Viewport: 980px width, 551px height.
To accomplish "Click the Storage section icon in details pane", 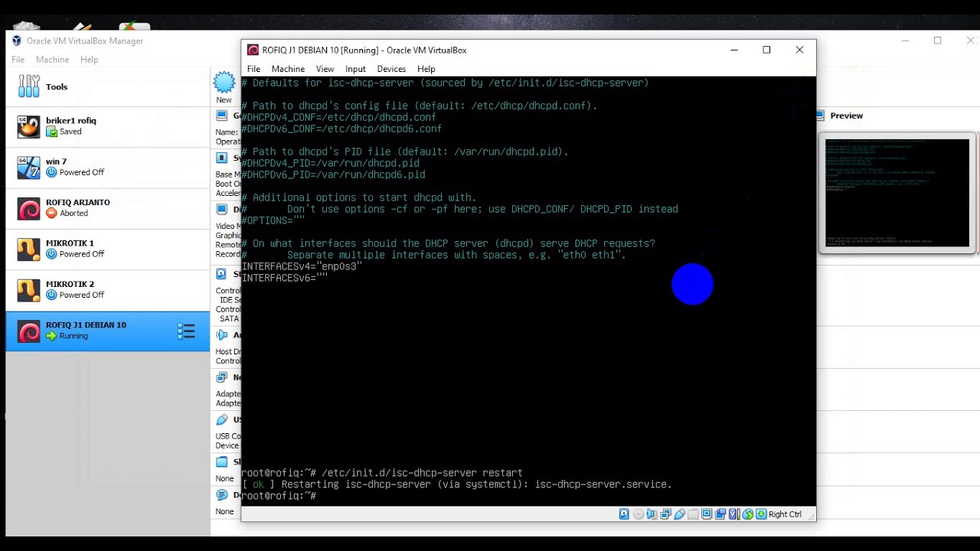I will pyautogui.click(x=221, y=273).
